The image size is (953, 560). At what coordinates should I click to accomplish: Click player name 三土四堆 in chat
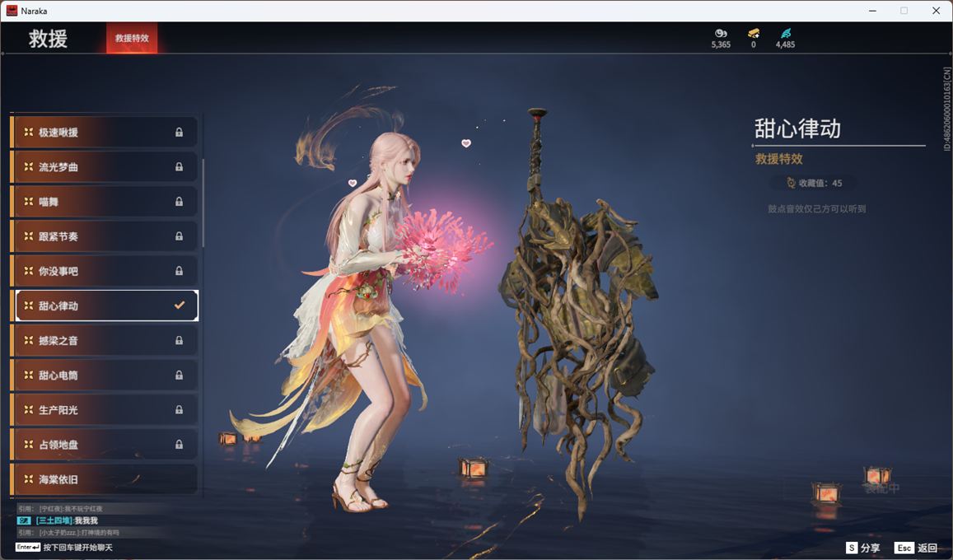(54, 520)
